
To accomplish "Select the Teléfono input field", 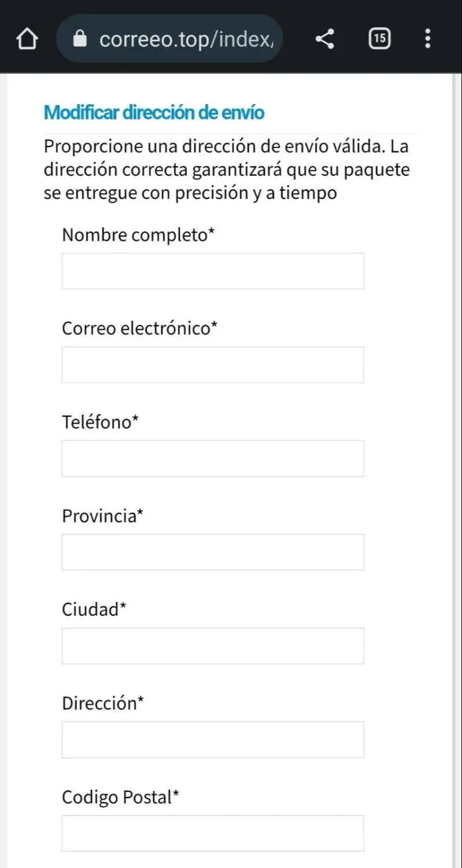I will [x=213, y=458].
